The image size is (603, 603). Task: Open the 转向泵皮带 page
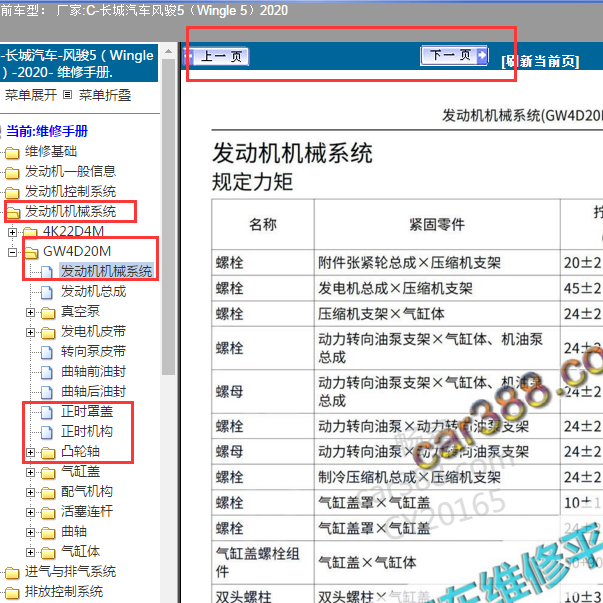pos(93,351)
